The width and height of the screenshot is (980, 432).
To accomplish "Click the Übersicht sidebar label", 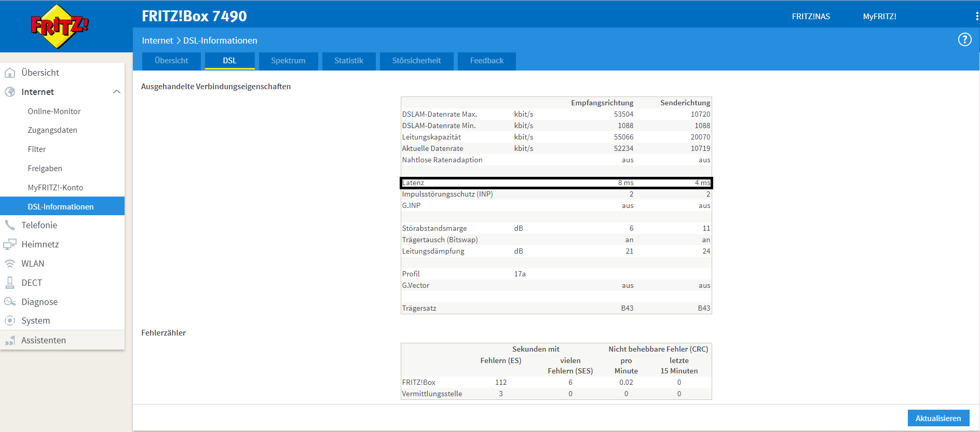I will point(40,73).
